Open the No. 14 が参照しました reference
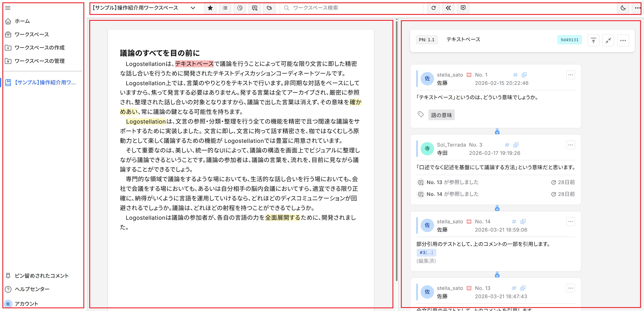 (453, 194)
